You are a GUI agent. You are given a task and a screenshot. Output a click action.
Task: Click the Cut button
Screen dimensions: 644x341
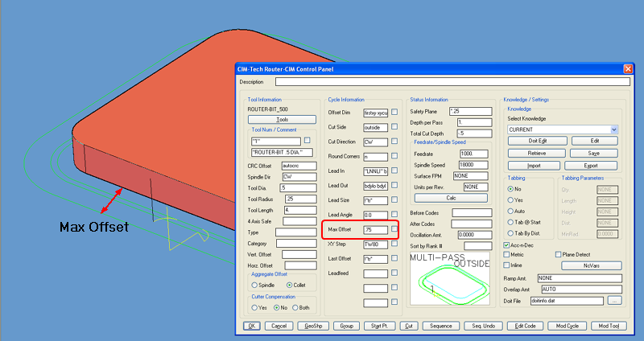tap(409, 326)
